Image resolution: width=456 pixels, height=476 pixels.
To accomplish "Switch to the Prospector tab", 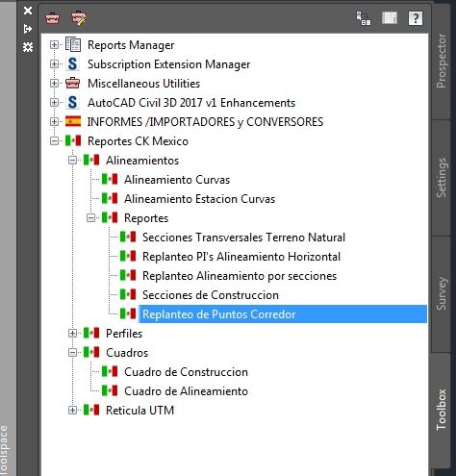I will (442, 61).
